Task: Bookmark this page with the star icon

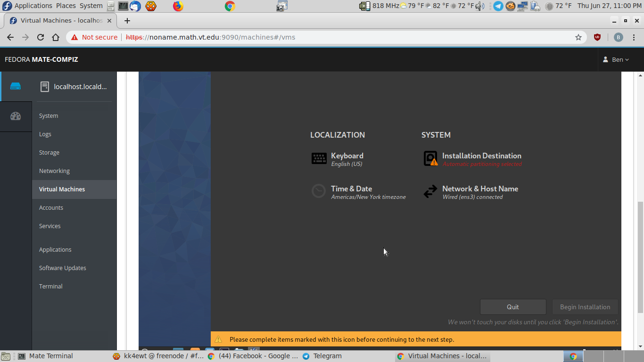Action: [x=578, y=37]
